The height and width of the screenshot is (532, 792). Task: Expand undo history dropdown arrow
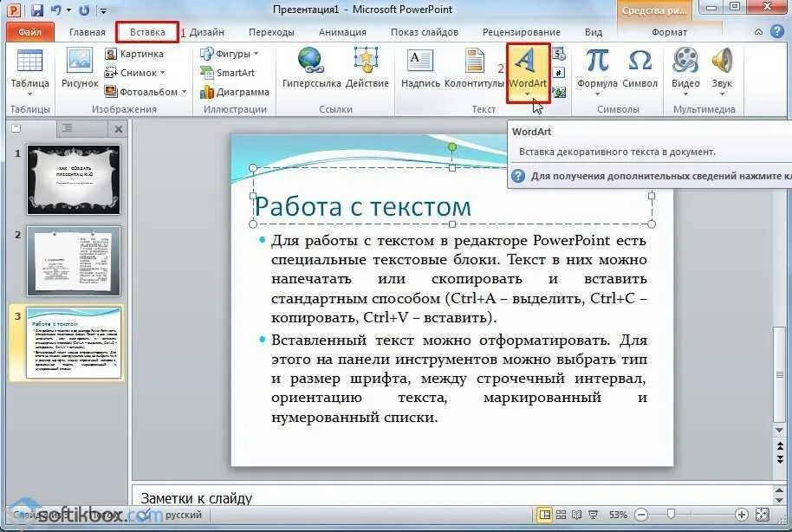coord(68,10)
